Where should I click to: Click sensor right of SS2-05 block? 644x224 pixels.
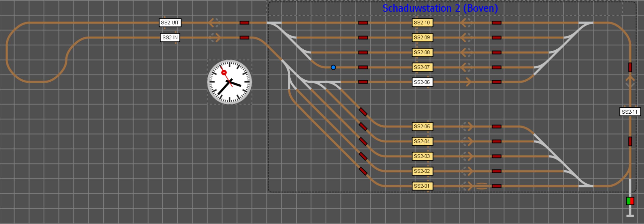coord(496,127)
